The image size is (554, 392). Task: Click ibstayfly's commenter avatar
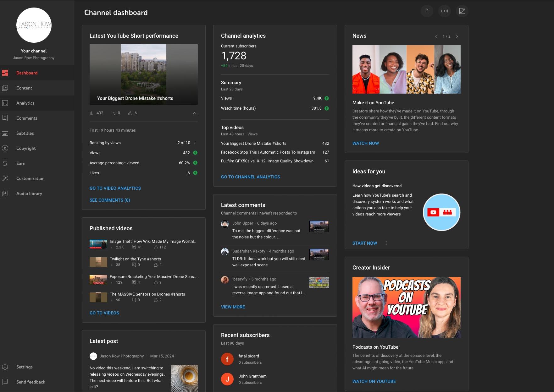(225, 280)
